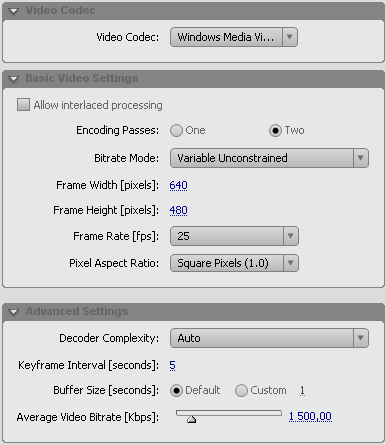Image resolution: width=386 pixels, height=445 pixels.
Task: Click the Average Video Bitrate slider thumb
Action: (x=192, y=419)
